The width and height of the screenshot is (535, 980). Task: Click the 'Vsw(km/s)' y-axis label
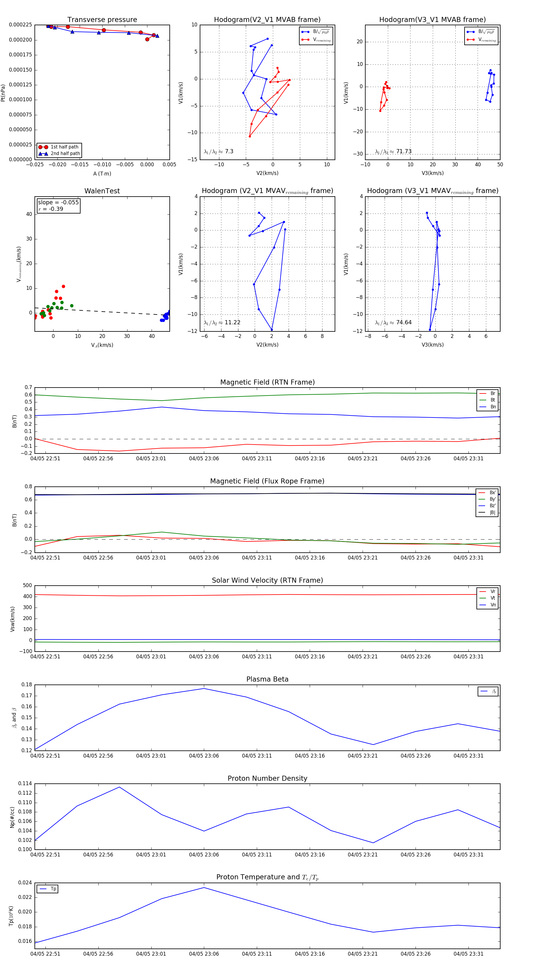[12, 619]
